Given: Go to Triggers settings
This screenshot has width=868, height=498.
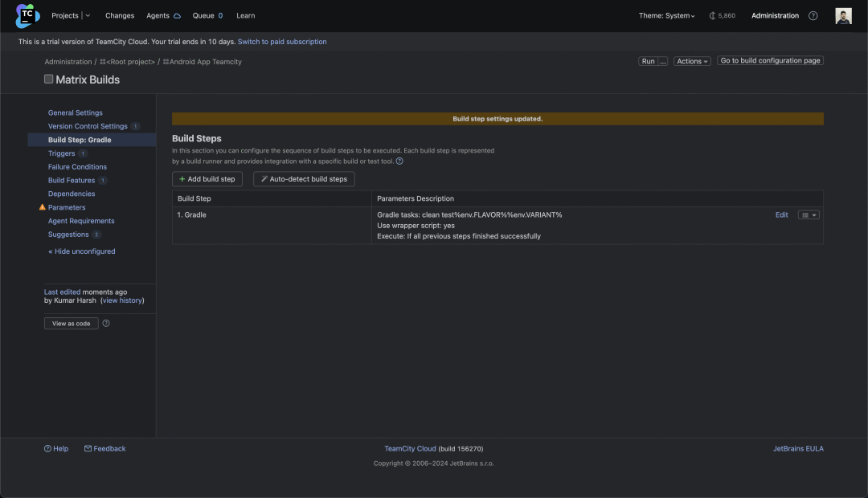Looking at the screenshot, I should click(61, 153).
